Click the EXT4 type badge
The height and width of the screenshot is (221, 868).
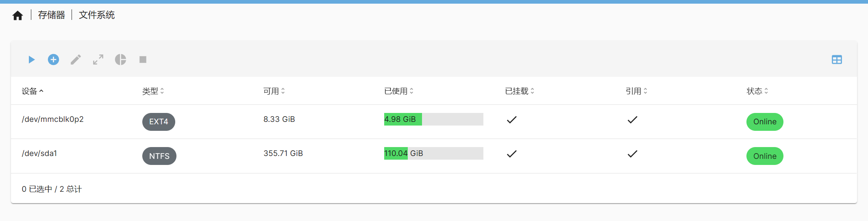click(159, 121)
